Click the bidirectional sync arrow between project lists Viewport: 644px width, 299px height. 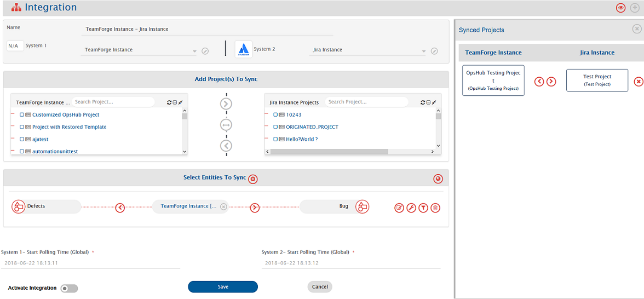click(226, 125)
